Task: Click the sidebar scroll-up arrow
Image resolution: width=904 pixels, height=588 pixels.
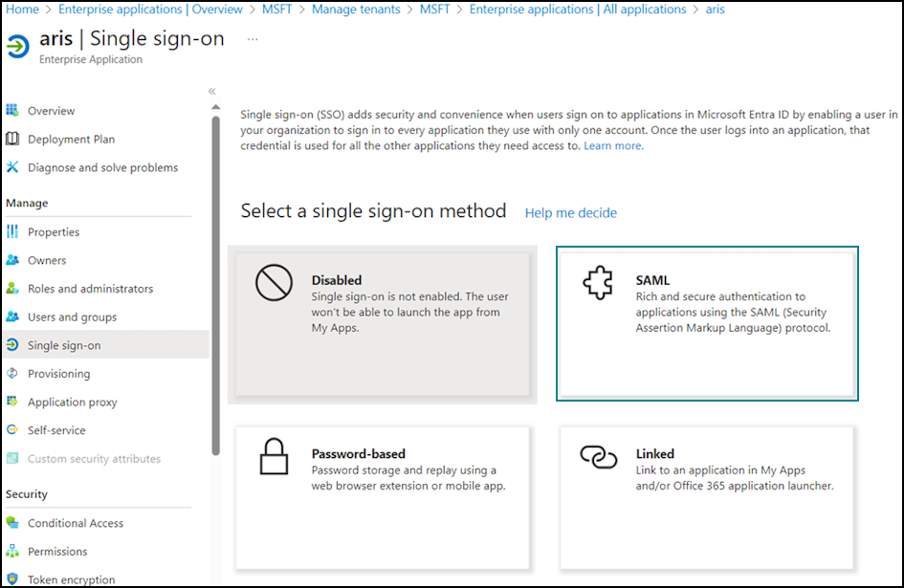Action: pyautogui.click(x=215, y=107)
